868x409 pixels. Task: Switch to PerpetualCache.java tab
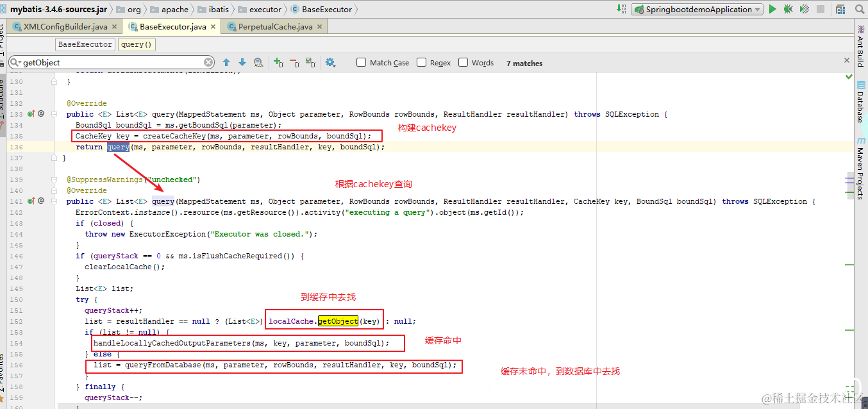pyautogui.click(x=275, y=26)
